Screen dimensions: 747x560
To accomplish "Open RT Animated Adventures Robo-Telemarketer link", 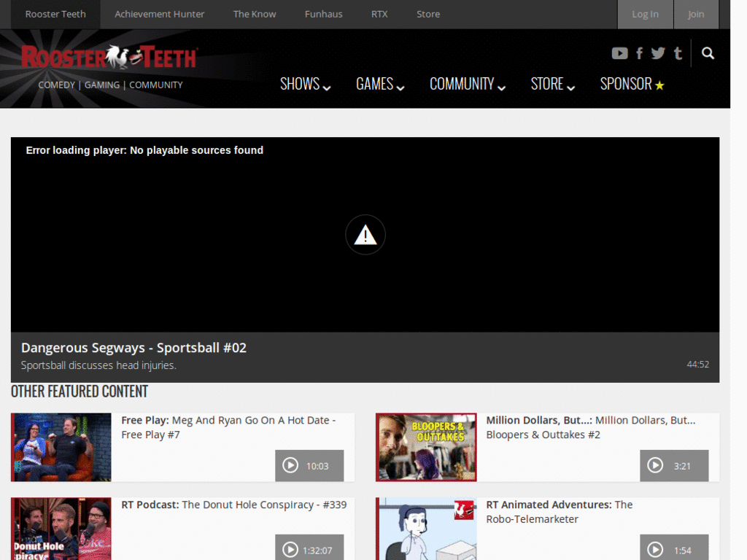I will 560,512.
